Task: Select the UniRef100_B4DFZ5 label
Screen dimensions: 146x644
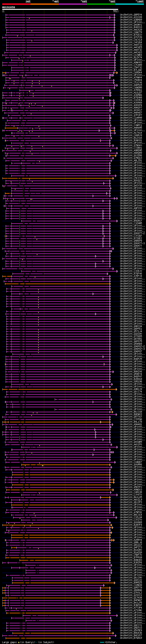Action: tap(131, 359)
